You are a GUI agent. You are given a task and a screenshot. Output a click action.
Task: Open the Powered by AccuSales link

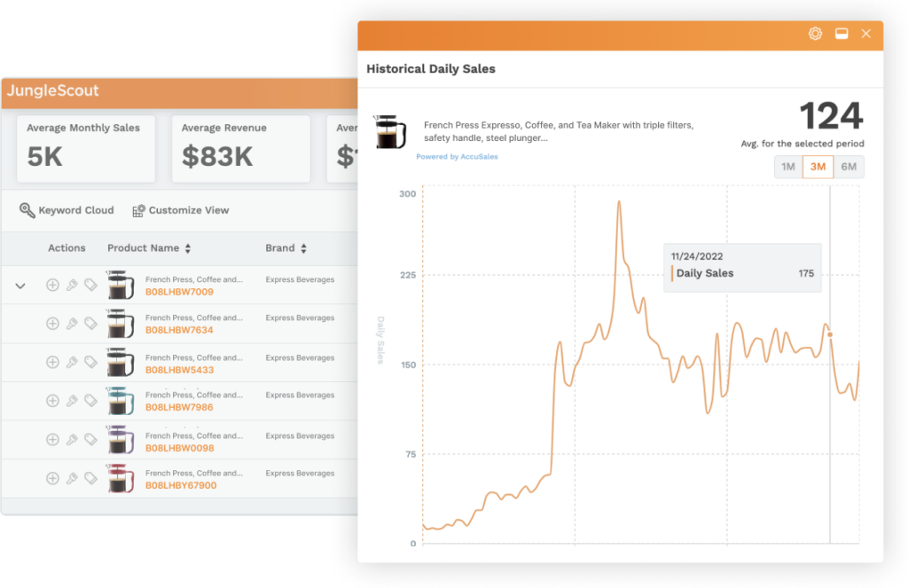tap(457, 156)
